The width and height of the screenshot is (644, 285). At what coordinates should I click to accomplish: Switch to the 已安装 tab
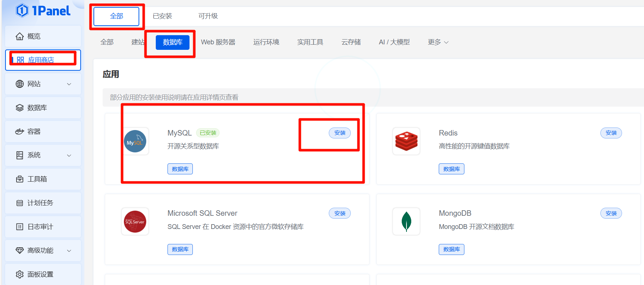162,16
